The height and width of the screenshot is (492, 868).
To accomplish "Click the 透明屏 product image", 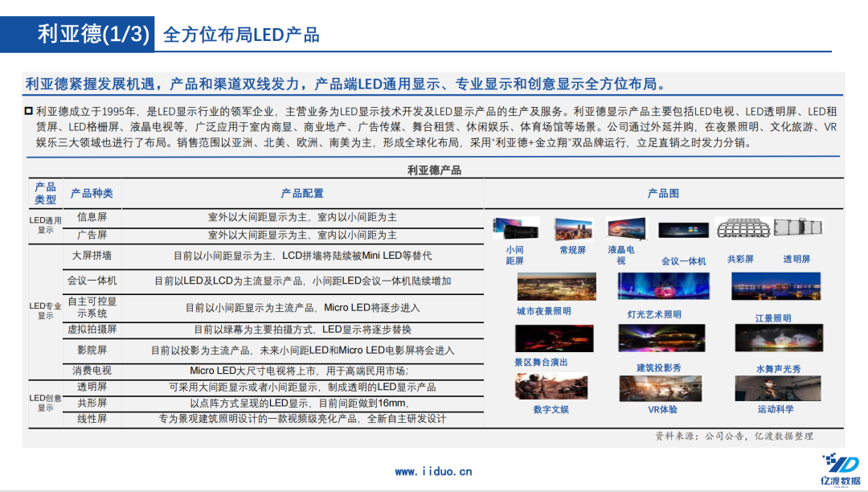I will click(x=798, y=227).
